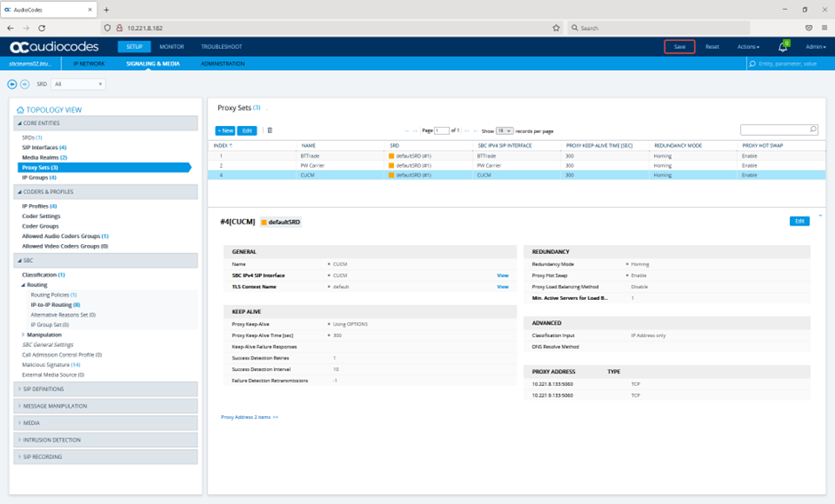Close the AudioCodes browser tab
This screenshot has width=835, height=504.
90,10
